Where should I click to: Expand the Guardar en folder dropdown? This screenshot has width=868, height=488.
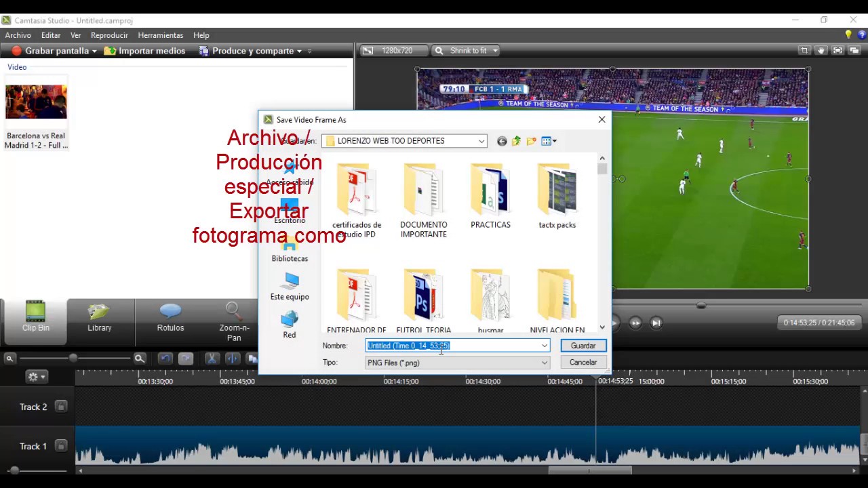click(481, 141)
